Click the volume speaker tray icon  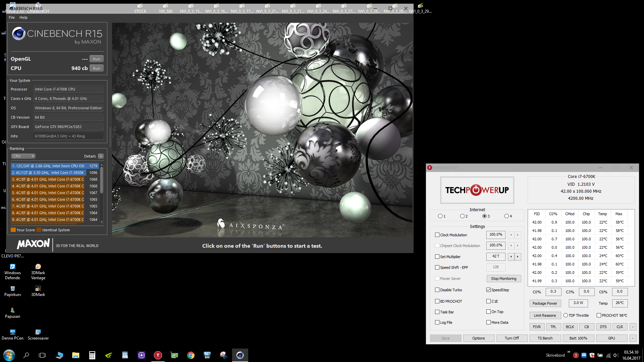click(615, 355)
